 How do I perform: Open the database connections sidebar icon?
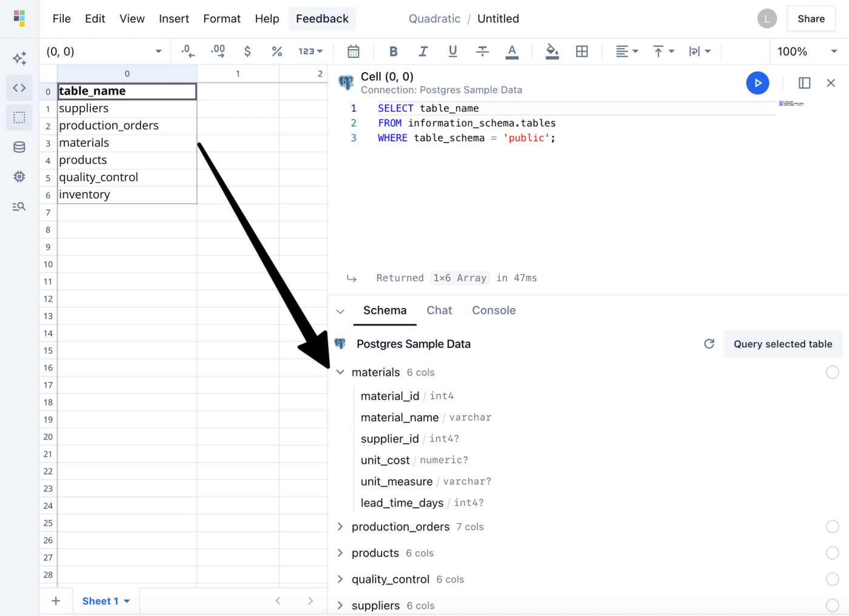tap(19, 146)
